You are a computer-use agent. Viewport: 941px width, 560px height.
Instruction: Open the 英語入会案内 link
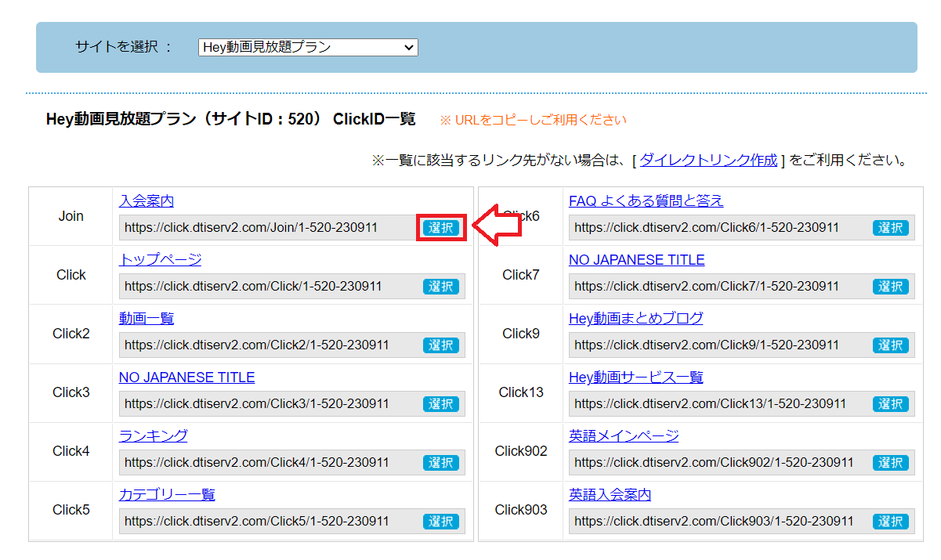pyautogui.click(x=610, y=495)
